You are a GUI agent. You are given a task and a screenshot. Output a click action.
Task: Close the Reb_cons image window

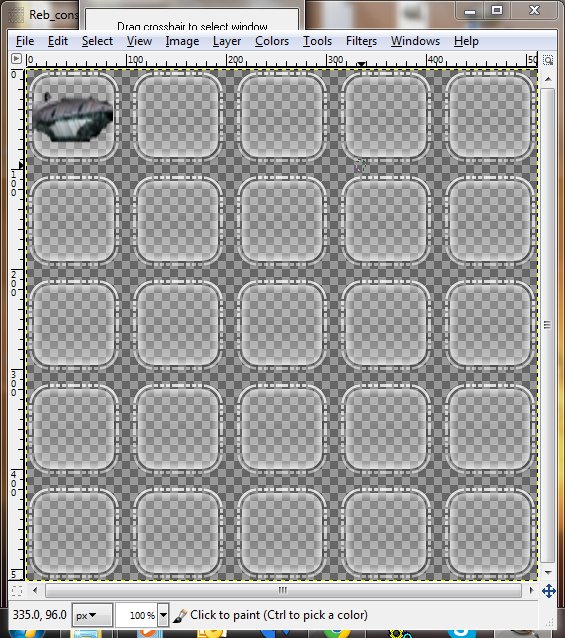point(534,10)
